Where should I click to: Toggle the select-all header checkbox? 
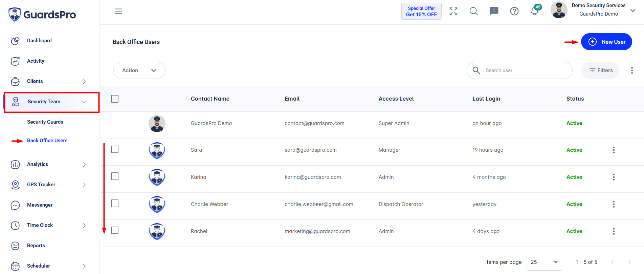point(115,99)
